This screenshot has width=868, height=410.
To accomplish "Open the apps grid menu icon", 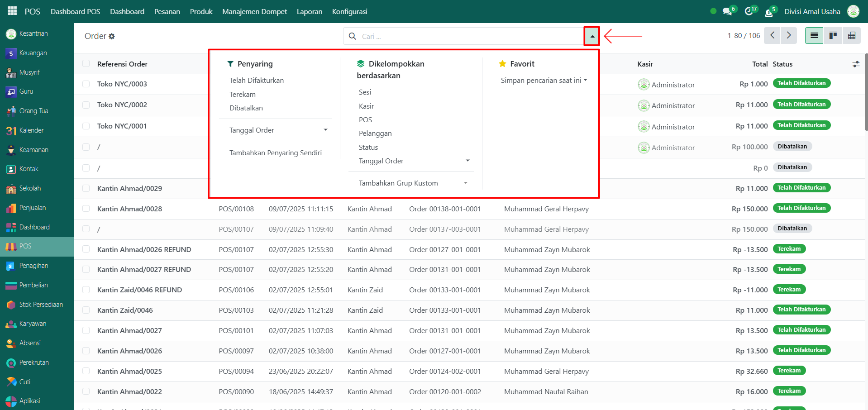I will (x=12, y=11).
